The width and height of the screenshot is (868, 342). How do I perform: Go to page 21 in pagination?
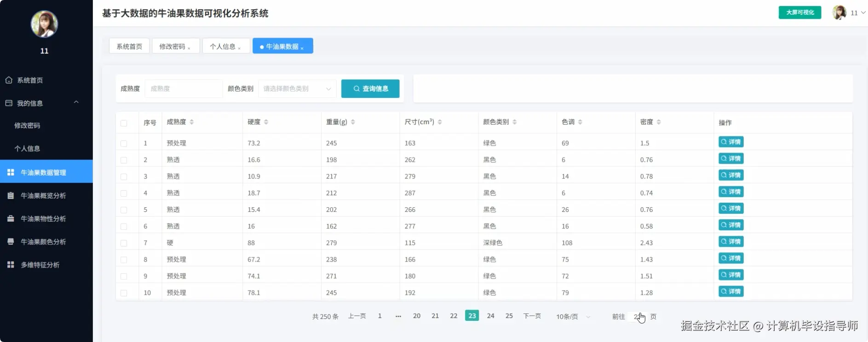coord(435,316)
